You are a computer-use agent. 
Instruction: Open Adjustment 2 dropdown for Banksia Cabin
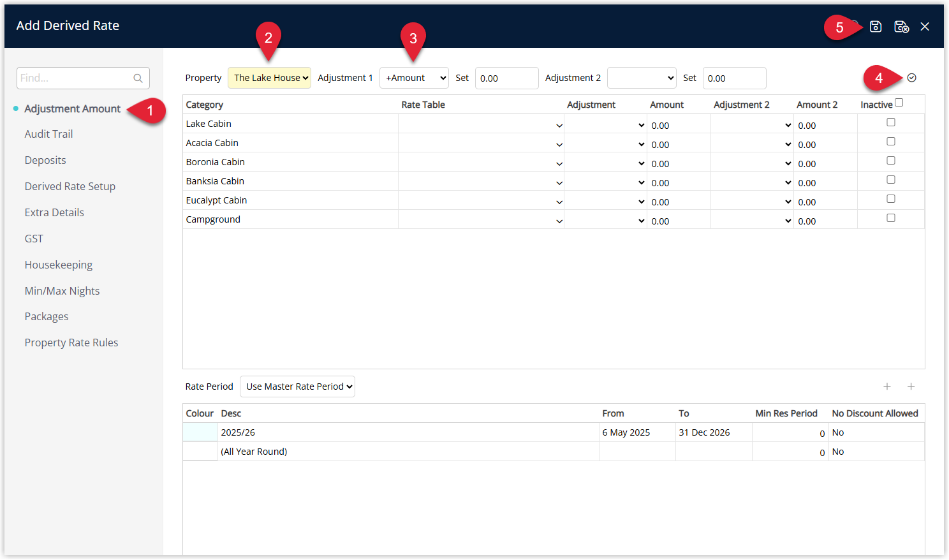click(x=753, y=182)
